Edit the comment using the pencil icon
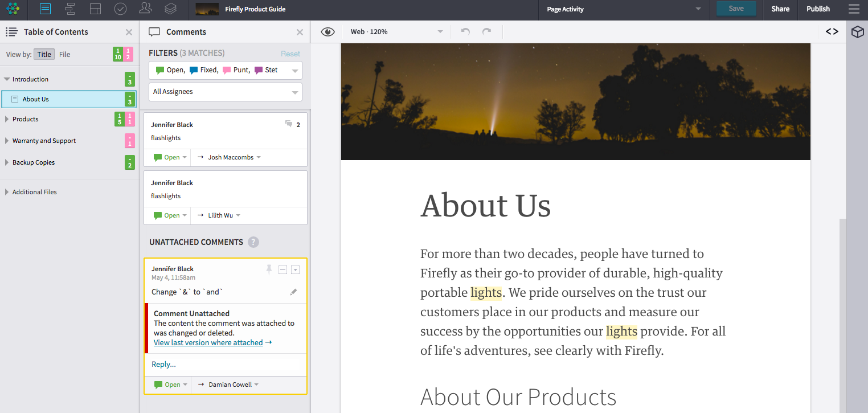Image resolution: width=868 pixels, height=413 pixels. coord(293,292)
